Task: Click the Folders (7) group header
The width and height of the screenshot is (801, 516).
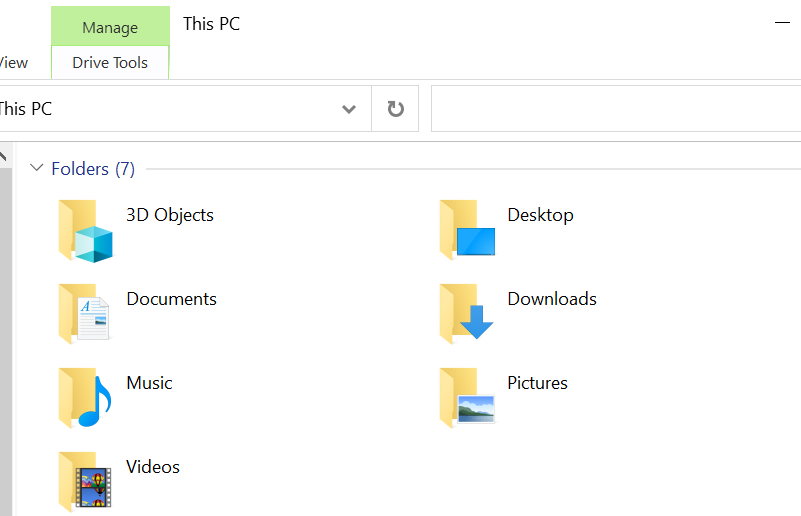Action: click(x=93, y=169)
